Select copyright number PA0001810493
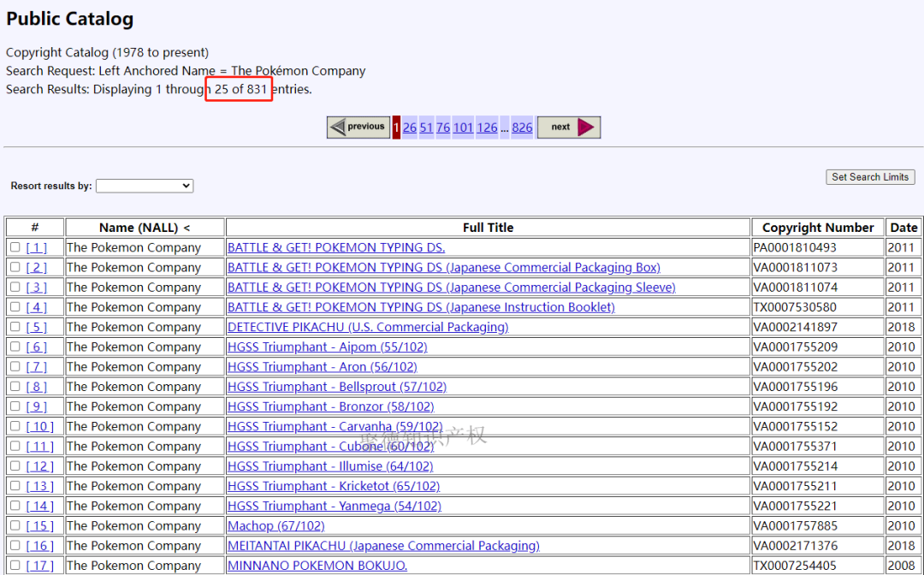The image size is (924, 575). (795, 247)
